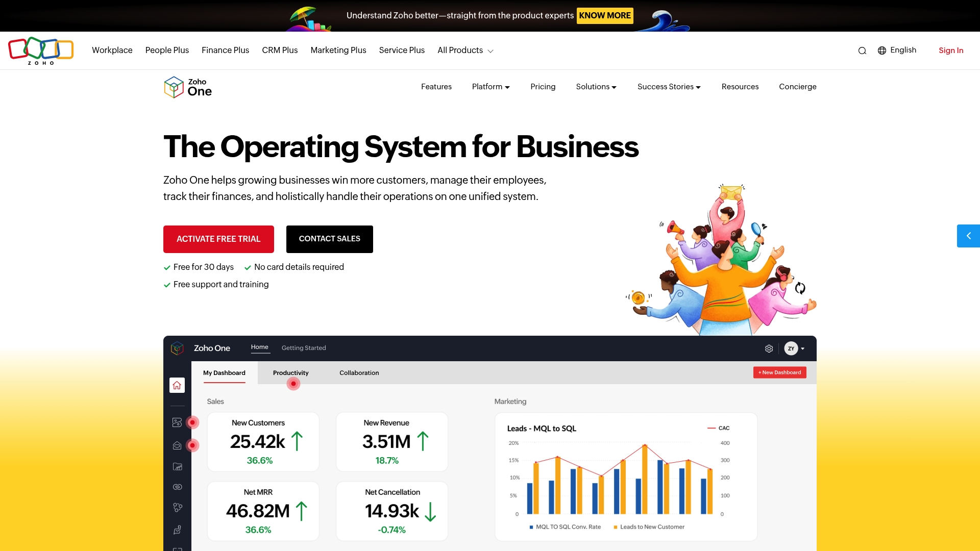The width and height of the screenshot is (980, 551).
Task: Click the Sign In link
Action: [951, 51]
